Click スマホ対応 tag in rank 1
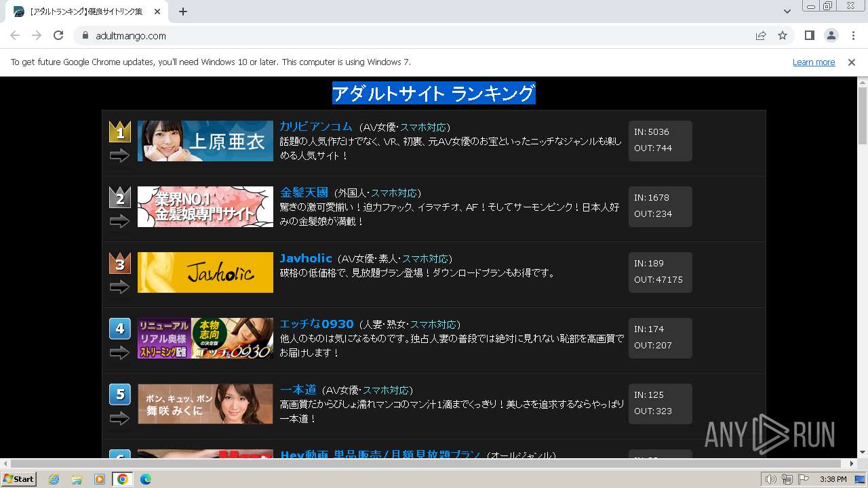Screen dimensions: 868x488 [x=422, y=127]
